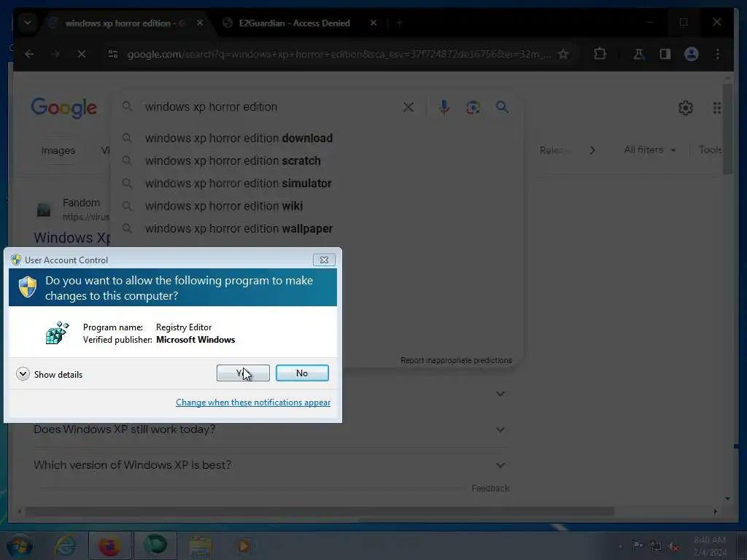Click No in the User Account Control dialog
This screenshot has height=560, width=747.
tap(302, 373)
